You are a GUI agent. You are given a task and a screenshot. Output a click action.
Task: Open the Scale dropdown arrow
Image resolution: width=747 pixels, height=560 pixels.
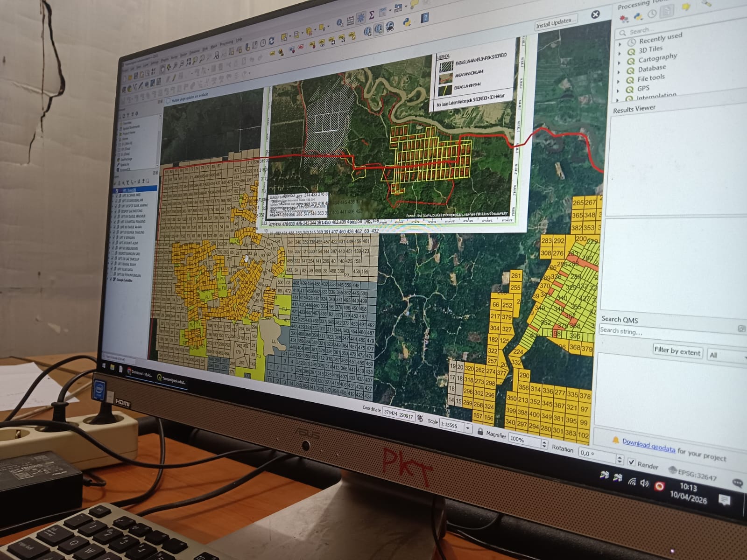468,428
